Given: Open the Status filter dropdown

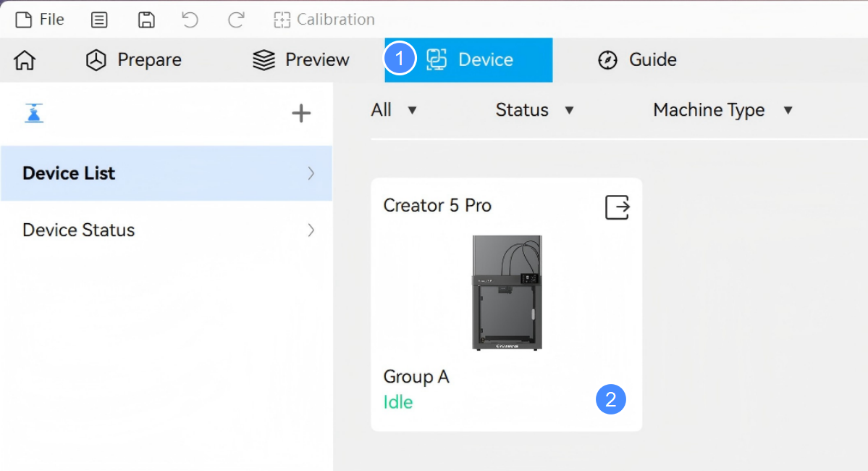Looking at the screenshot, I should point(534,109).
